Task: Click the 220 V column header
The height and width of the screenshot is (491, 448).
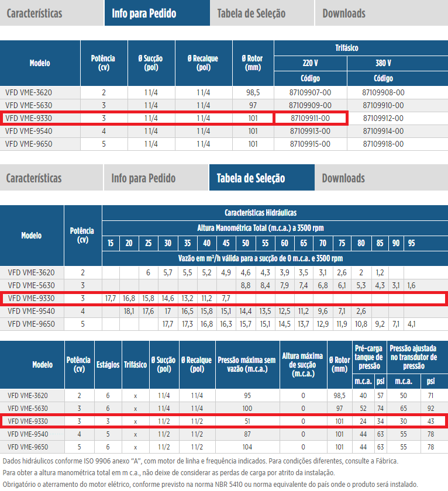Action: pos(311,63)
